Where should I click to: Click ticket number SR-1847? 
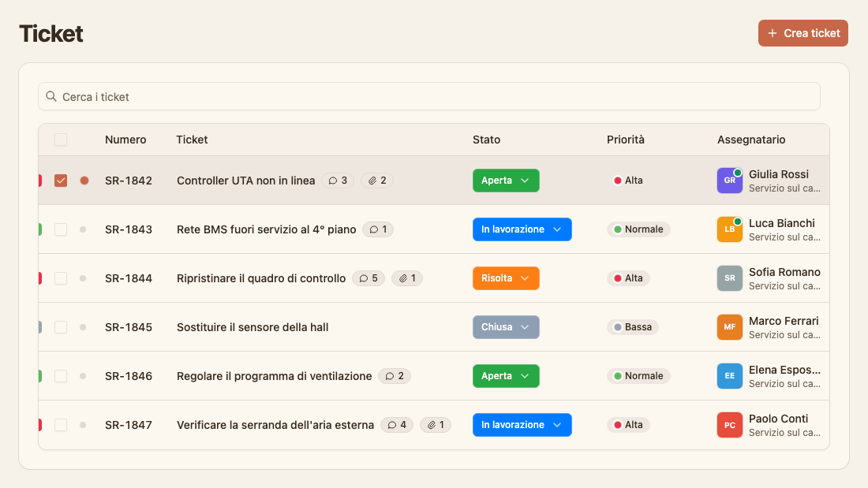(129, 425)
